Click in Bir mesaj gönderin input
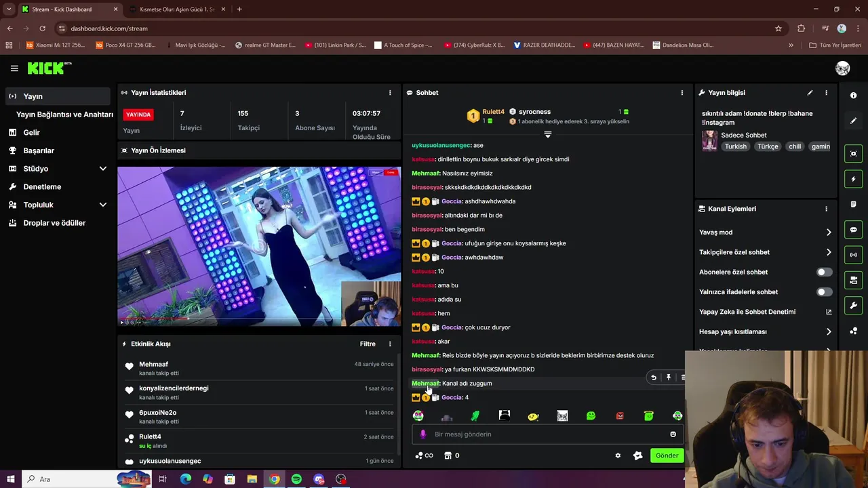The image size is (868, 488). 548,434
